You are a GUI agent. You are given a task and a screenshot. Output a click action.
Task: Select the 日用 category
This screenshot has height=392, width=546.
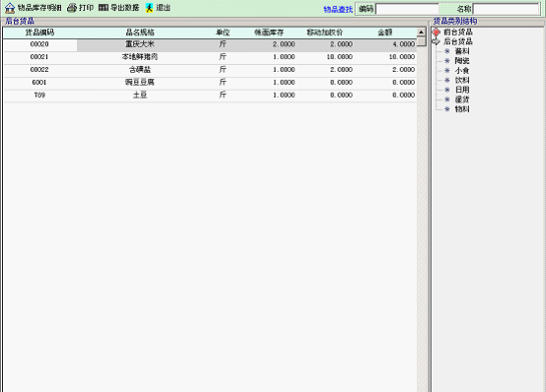(462, 90)
